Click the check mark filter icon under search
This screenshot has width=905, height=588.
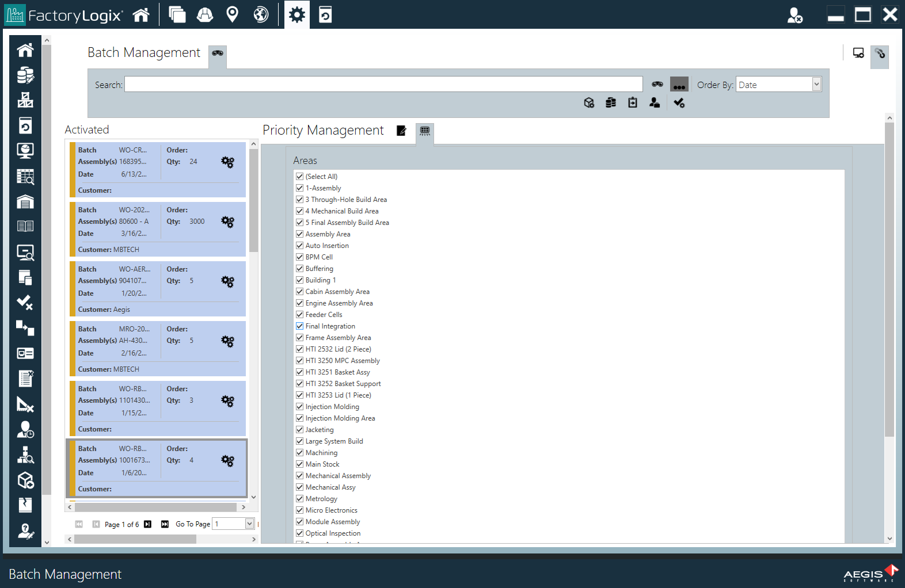pyautogui.click(x=679, y=103)
